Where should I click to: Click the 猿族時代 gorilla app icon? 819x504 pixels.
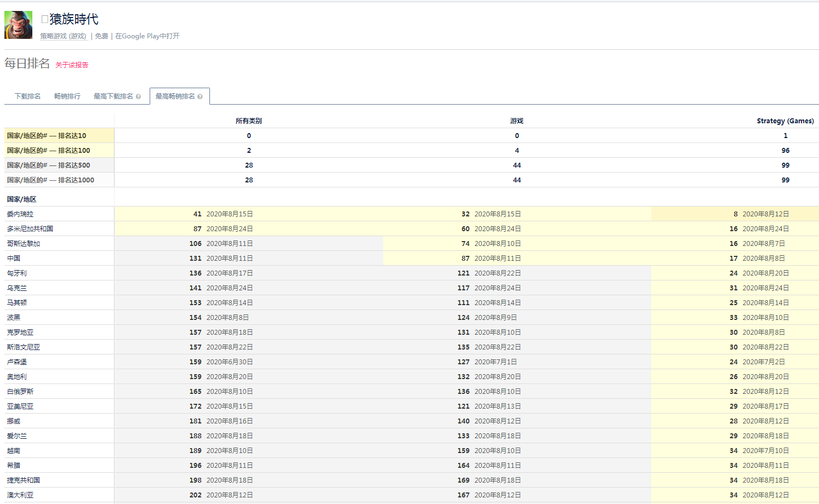18,25
